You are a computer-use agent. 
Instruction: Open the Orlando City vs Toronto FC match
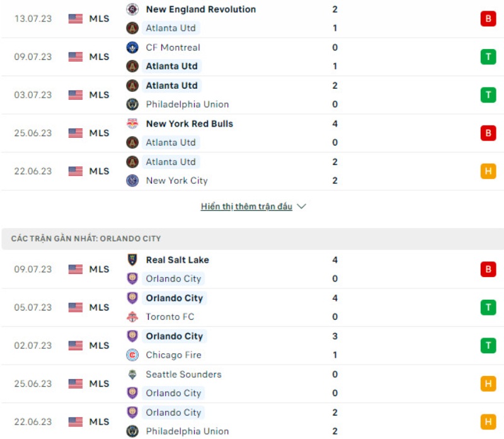[252, 307]
